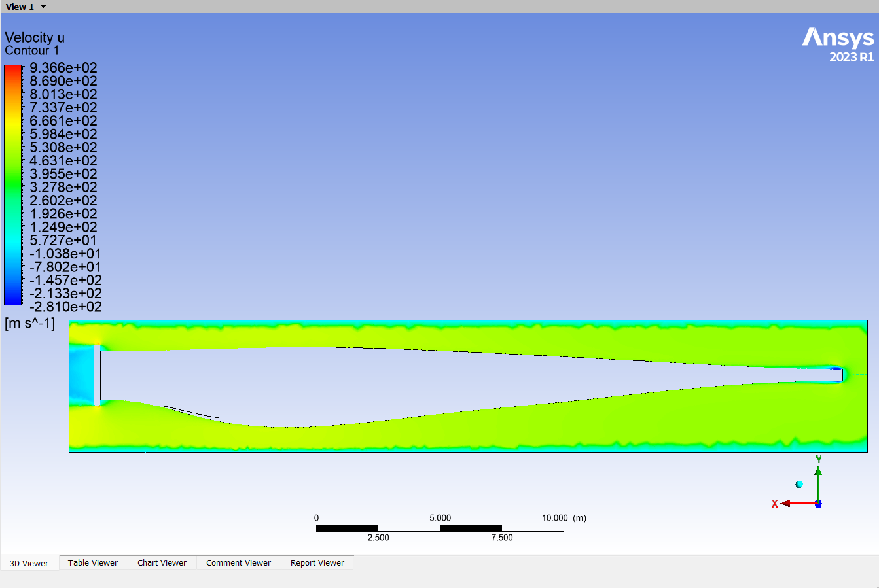Viewport: 879px width, 588px height.
Task: Click the Contour 1 legend label
Action: coord(32,50)
